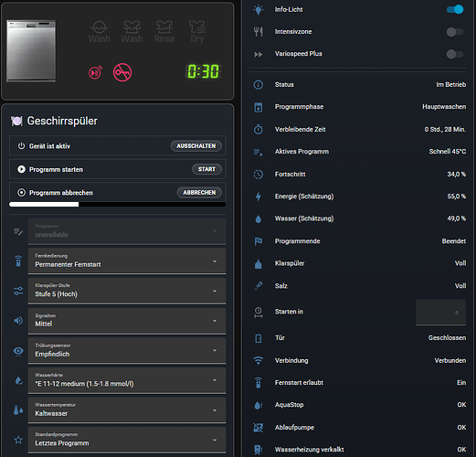The width and height of the screenshot is (476, 457).
Task: Click the Starten in seconds input field
Action: pyautogui.click(x=440, y=312)
